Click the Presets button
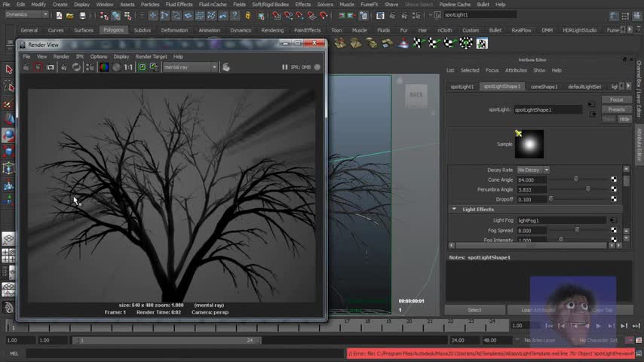Image resolution: width=644 pixels, height=362 pixels. click(616, 109)
